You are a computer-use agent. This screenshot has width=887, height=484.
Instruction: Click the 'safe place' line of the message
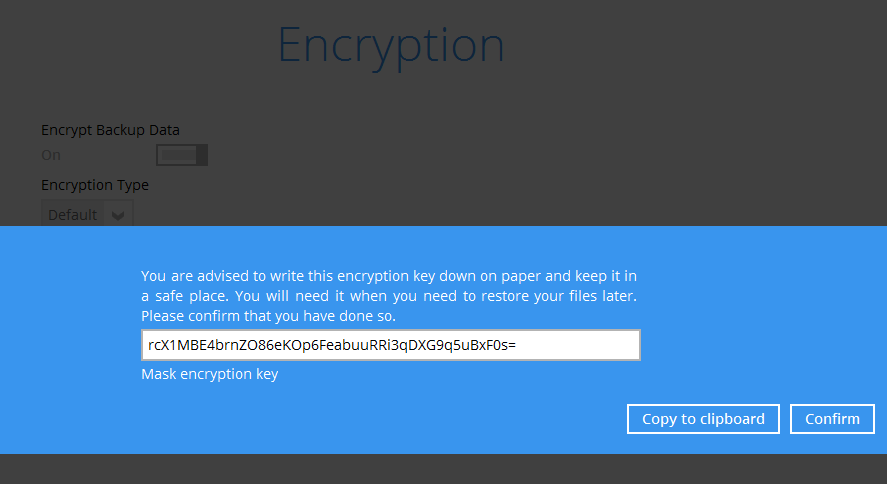388,296
